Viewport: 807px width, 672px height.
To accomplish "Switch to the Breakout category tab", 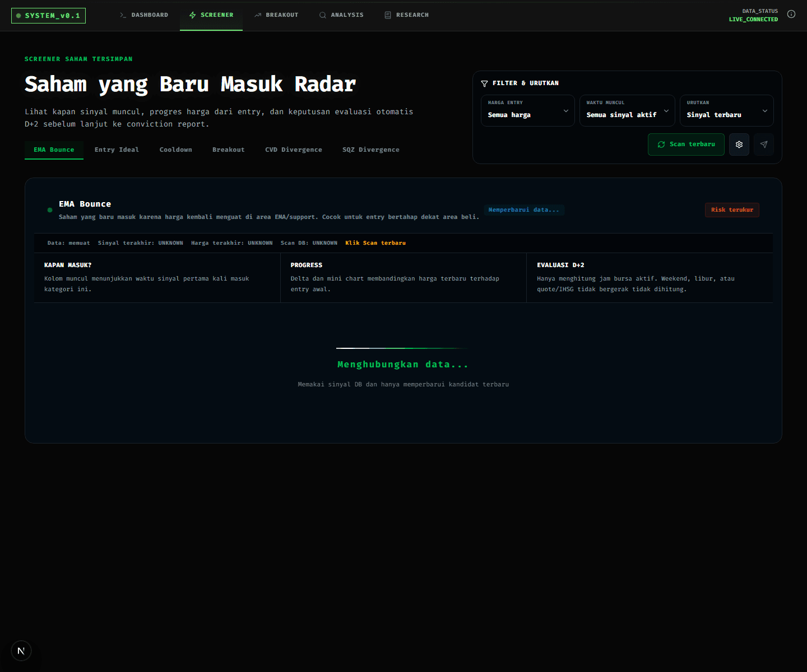I will click(x=228, y=150).
